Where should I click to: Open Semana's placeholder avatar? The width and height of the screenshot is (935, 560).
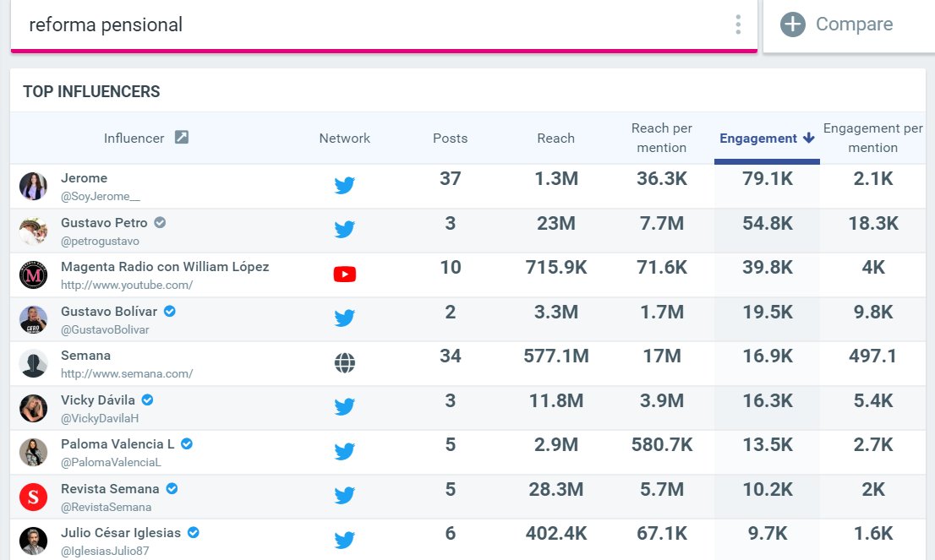point(34,364)
